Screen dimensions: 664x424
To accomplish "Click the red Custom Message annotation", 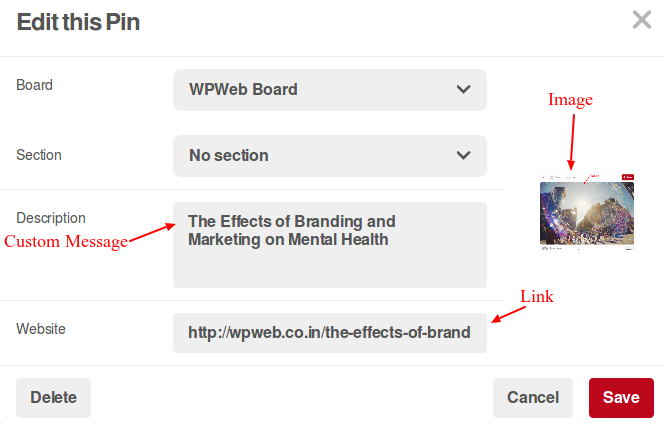I will (66, 242).
